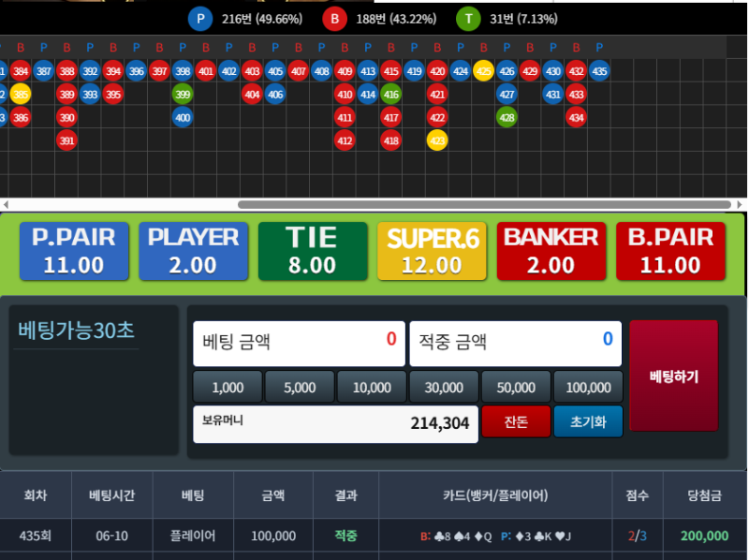The image size is (749, 560).
Task: Click the 베팅가능30초 countdown text
Action: pos(77,331)
